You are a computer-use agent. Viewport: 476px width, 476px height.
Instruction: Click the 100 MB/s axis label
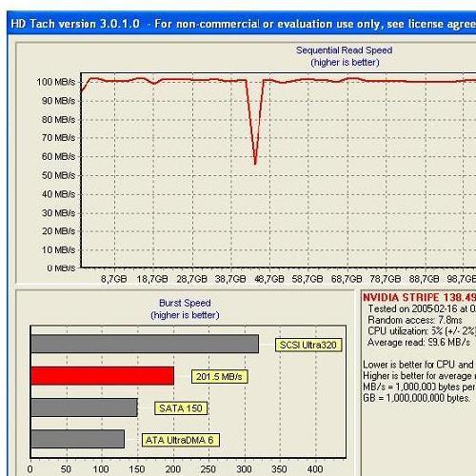coord(56,82)
